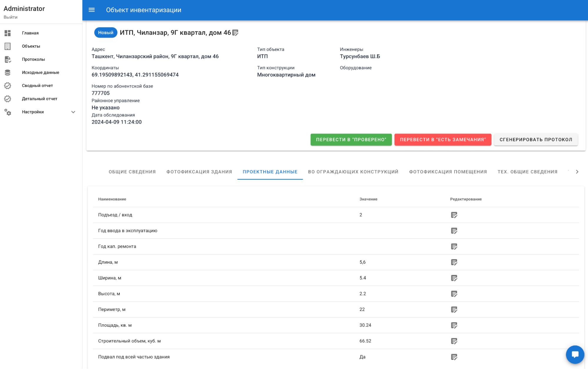Viewport: 588px width, 369px height.
Task: Click the 'Новый' status badge
Action: click(x=106, y=33)
